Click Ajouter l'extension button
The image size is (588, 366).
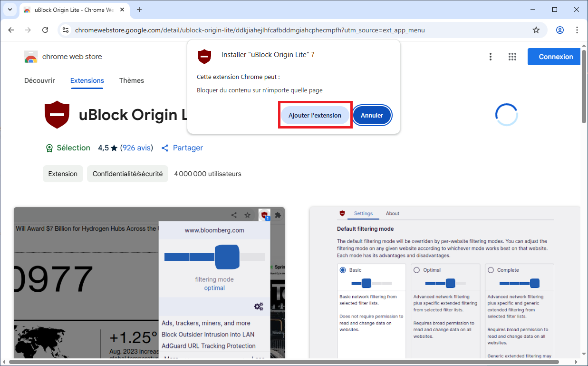tap(315, 115)
